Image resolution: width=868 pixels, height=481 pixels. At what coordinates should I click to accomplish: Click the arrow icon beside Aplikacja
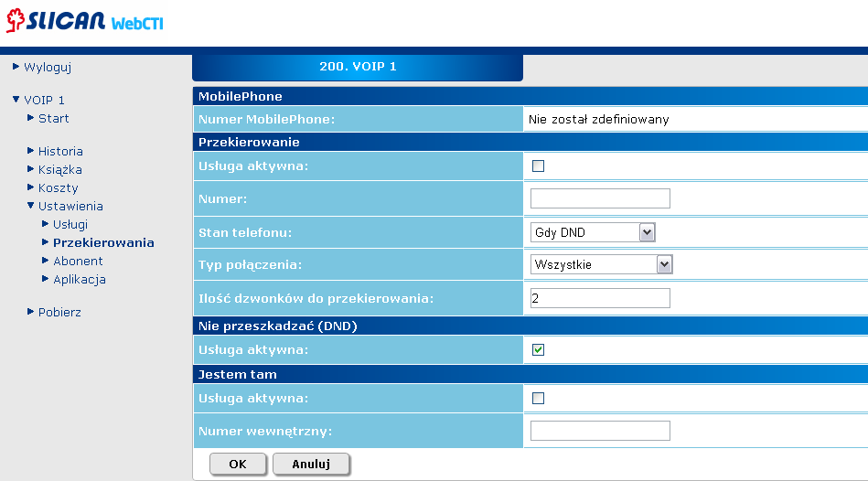(46, 278)
